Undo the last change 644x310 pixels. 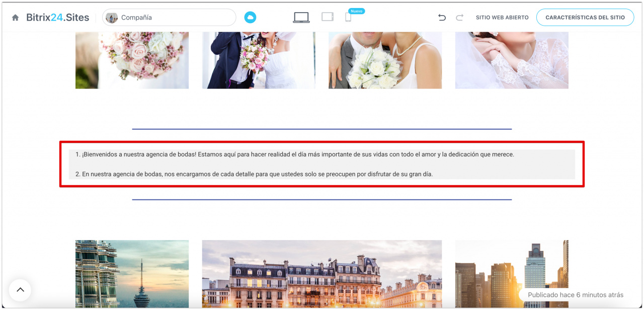(x=442, y=18)
